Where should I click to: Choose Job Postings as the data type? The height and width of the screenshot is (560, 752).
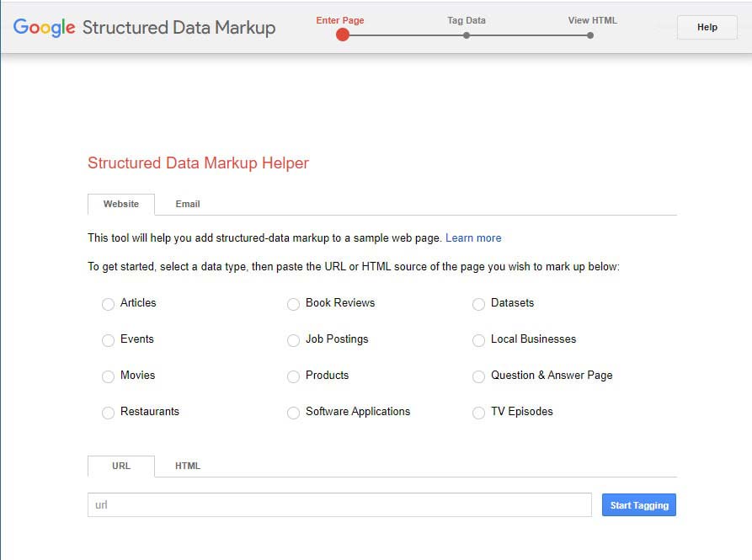293,340
